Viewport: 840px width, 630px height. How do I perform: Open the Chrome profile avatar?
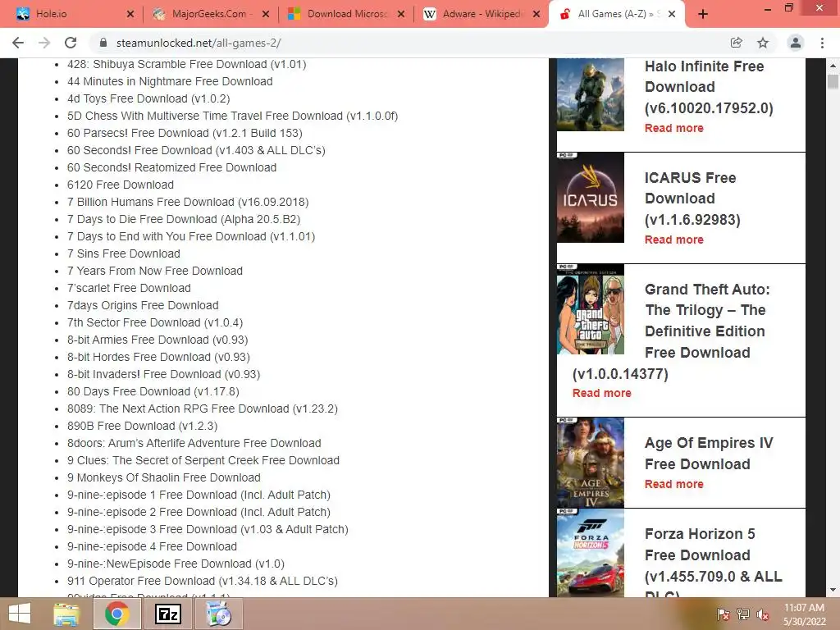pyautogui.click(x=796, y=43)
